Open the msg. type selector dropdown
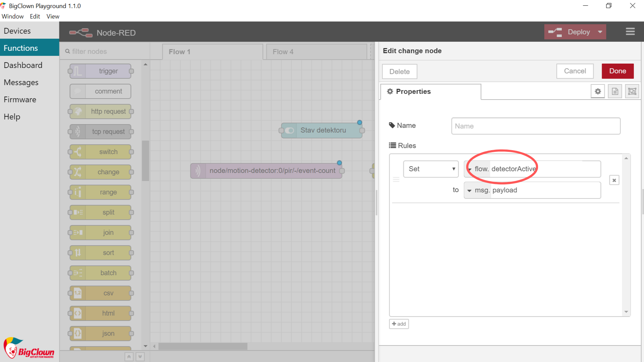 tap(478, 190)
